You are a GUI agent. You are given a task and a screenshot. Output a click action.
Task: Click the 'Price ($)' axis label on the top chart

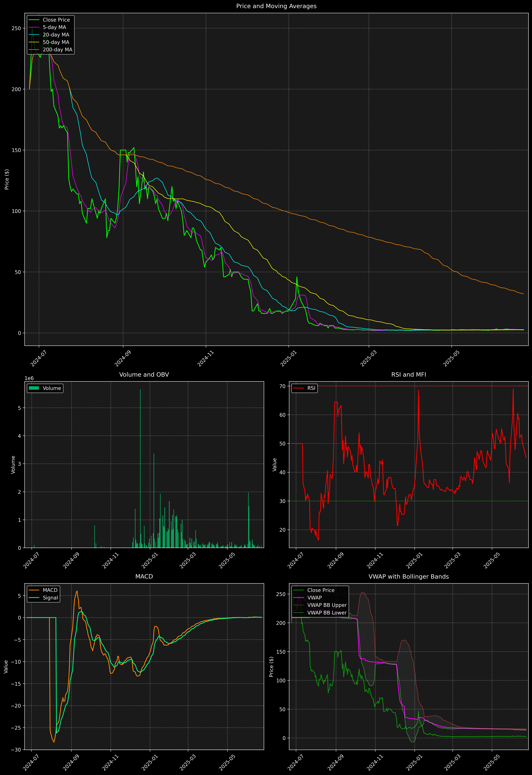point(7,179)
